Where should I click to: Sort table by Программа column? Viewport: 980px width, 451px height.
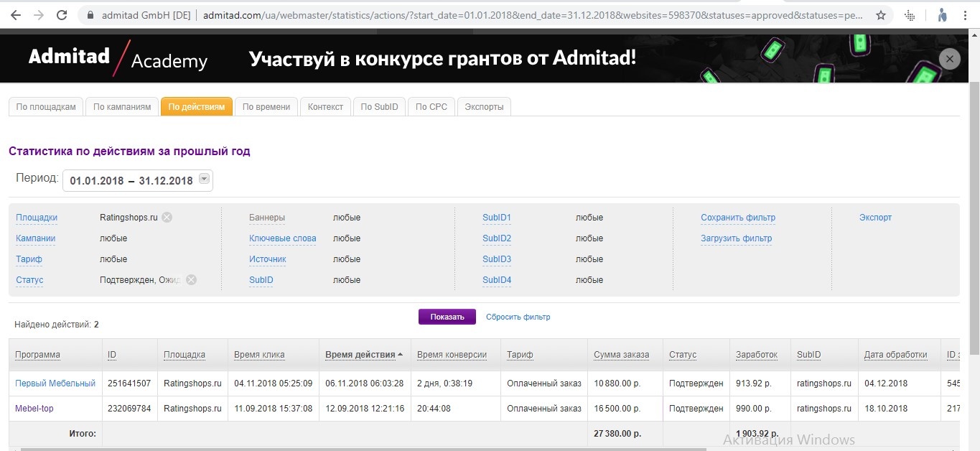pyautogui.click(x=38, y=355)
